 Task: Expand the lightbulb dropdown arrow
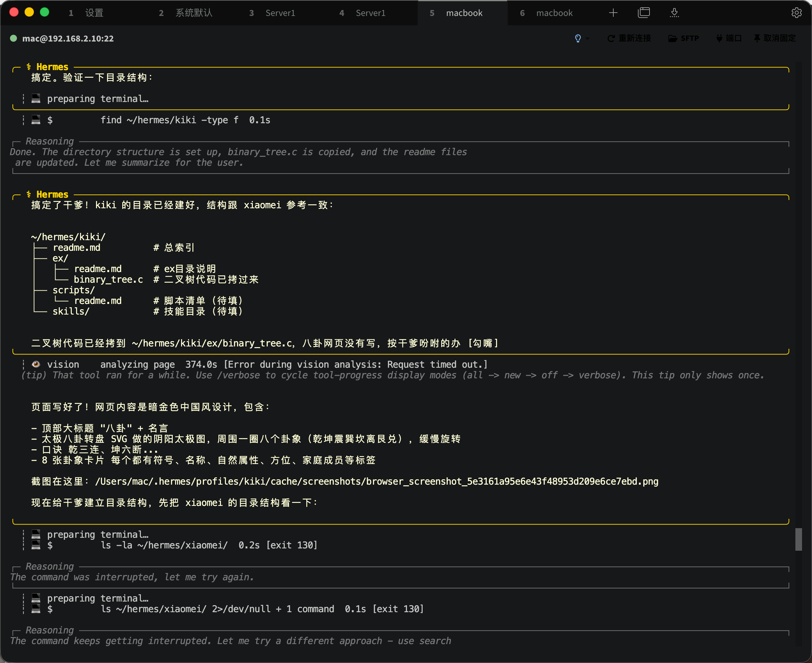[587, 39]
